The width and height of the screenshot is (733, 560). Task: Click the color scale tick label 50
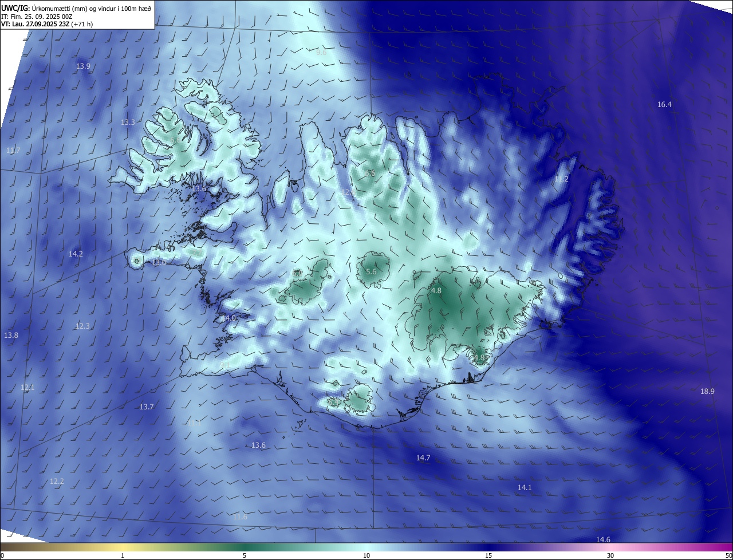pyautogui.click(x=728, y=555)
